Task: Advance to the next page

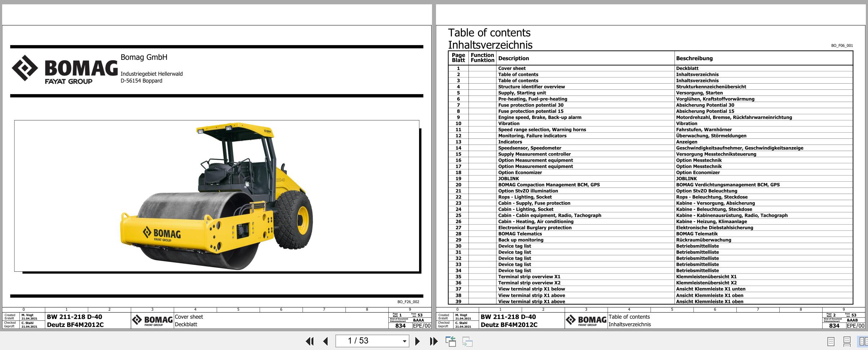Action: pyautogui.click(x=418, y=341)
